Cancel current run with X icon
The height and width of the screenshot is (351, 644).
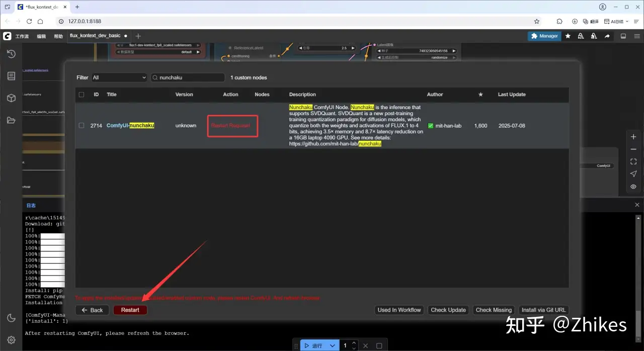point(366,346)
